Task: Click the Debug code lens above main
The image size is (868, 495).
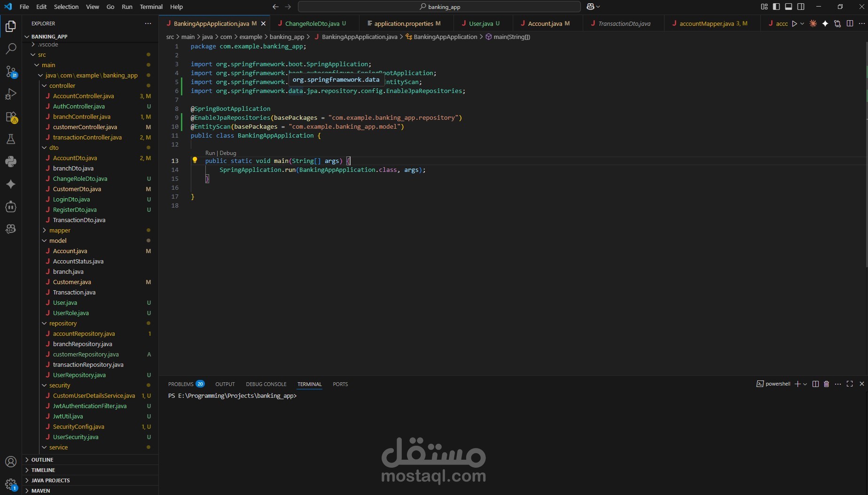Action: click(228, 153)
